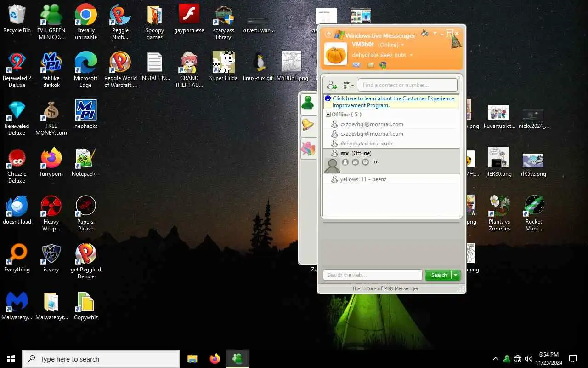
Task: Click the offline instant message icon for mv
Action: [366, 162]
